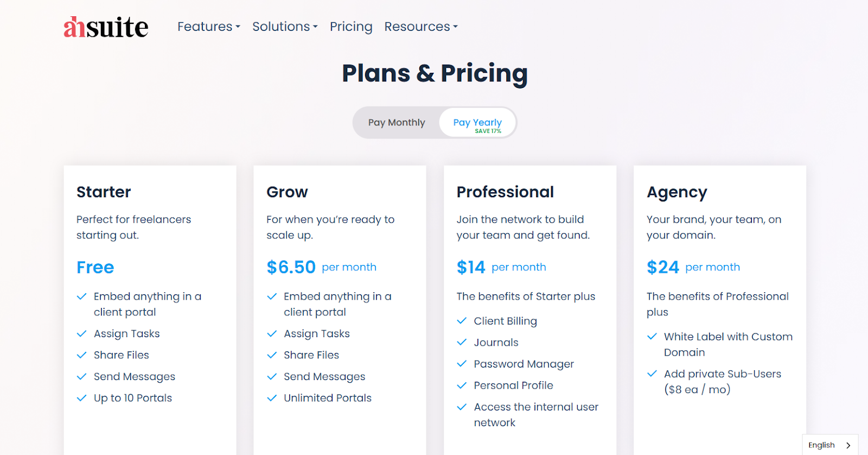Screen dimensions: 868x455
Task: Click the Professional plan heading
Action: click(x=505, y=192)
